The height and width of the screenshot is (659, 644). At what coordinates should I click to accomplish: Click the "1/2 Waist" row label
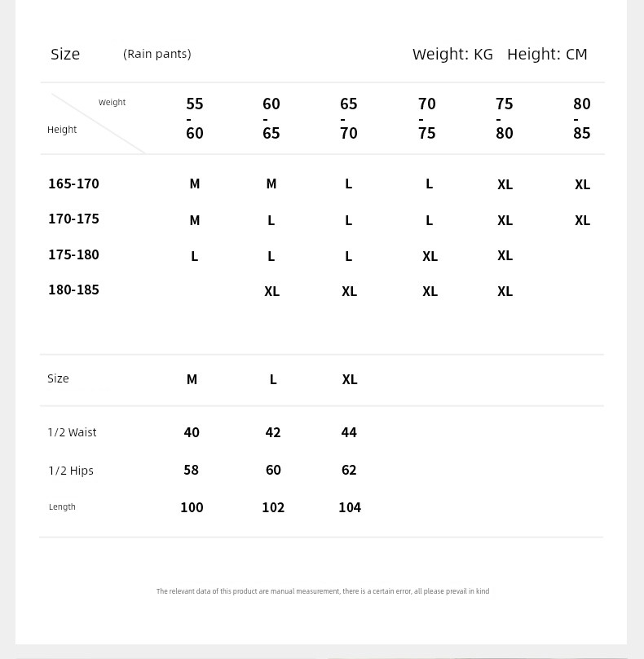72,432
